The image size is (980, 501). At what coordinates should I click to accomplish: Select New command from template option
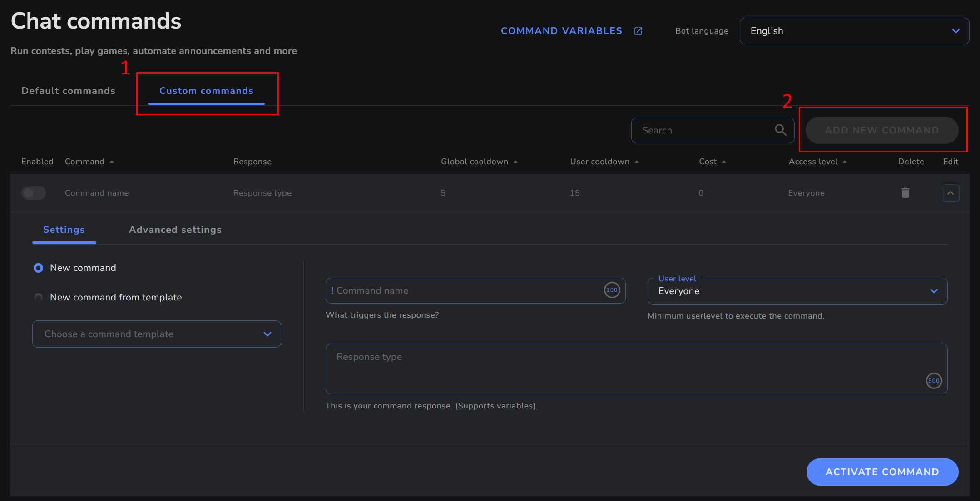39,297
